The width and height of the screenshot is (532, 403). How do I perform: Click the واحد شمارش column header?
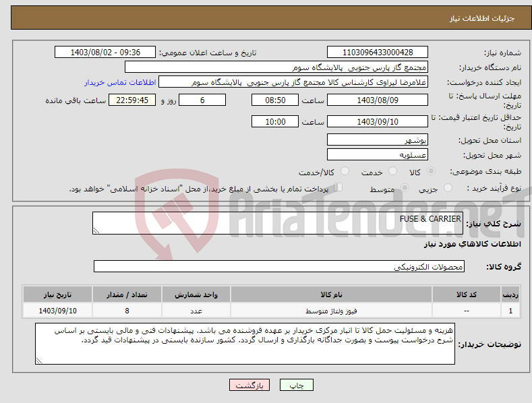pos(196,294)
